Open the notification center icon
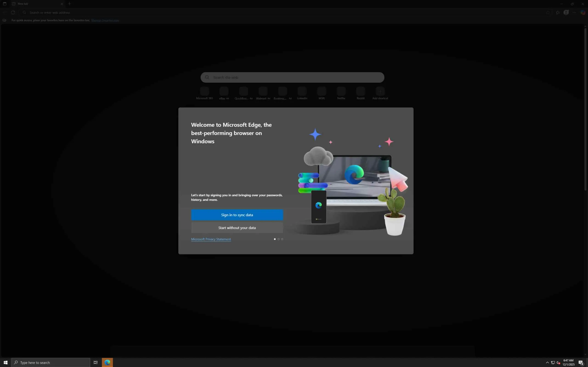Screen dimensions: 588x367 [581, 363]
